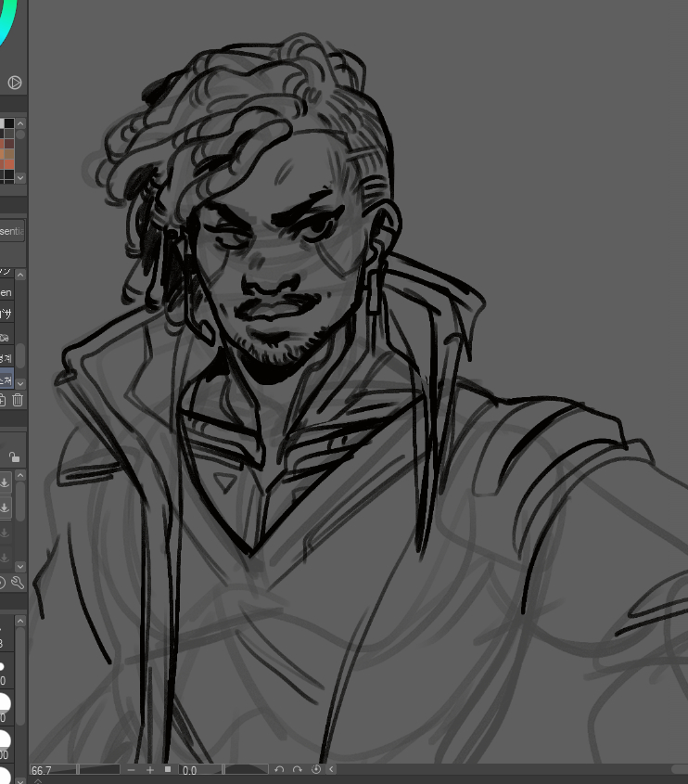
Task: Click the first download arrow icon
Action: coord(6,482)
